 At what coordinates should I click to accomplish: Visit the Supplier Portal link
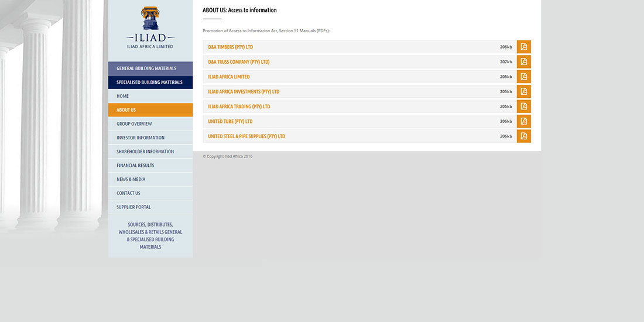coord(133,207)
